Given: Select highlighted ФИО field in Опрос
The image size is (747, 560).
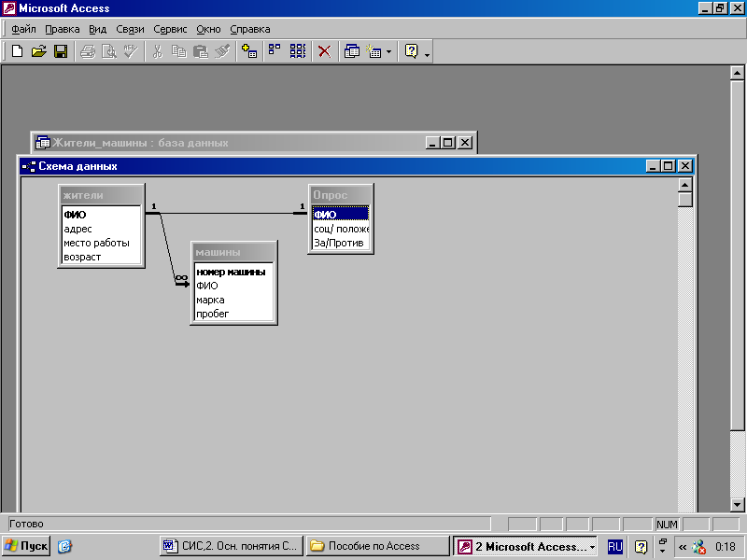Looking at the screenshot, I should 341,215.
